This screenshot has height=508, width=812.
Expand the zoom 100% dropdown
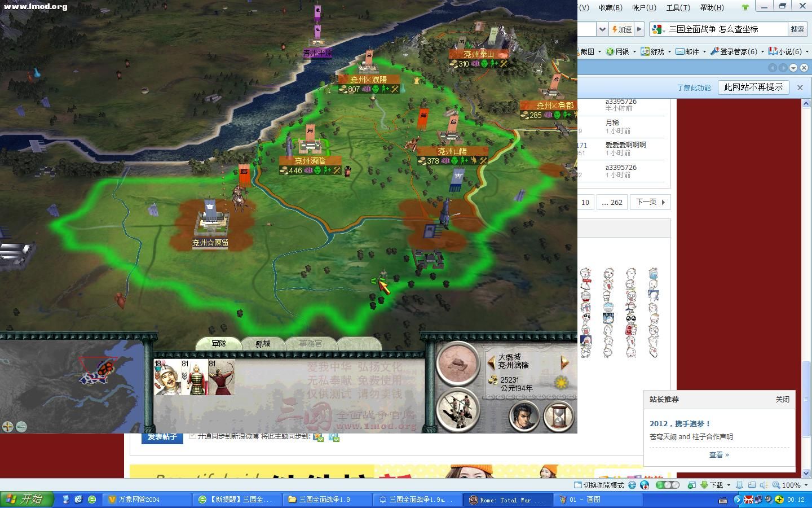(x=805, y=485)
